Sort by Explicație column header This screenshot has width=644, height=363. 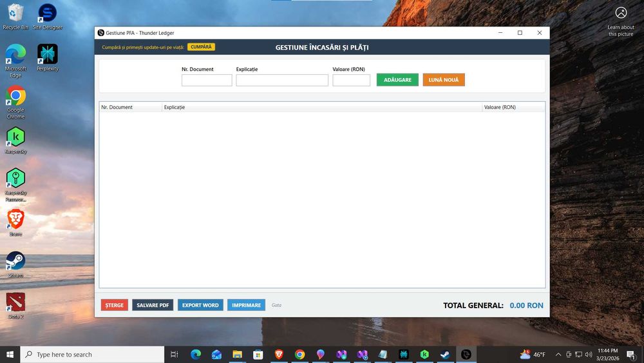point(322,107)
